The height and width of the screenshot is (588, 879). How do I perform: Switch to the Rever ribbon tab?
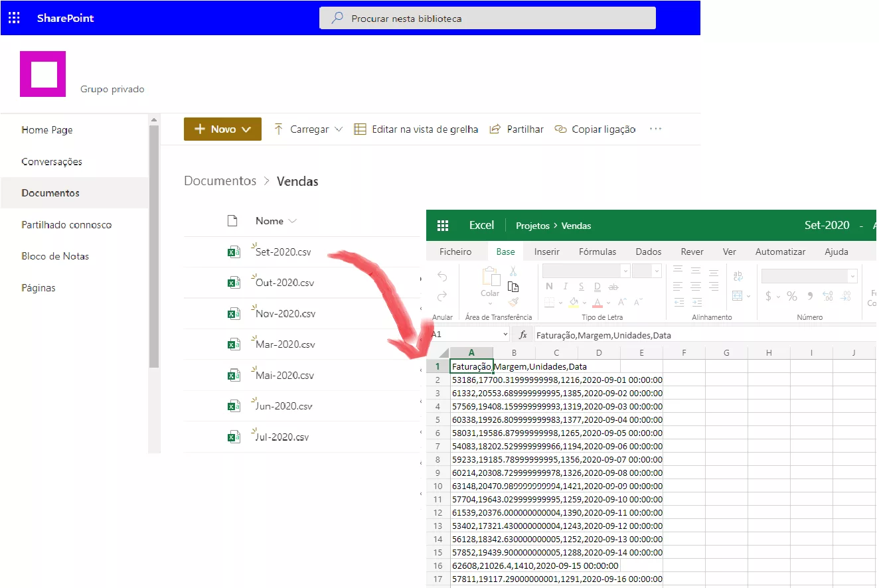(692, 252)
